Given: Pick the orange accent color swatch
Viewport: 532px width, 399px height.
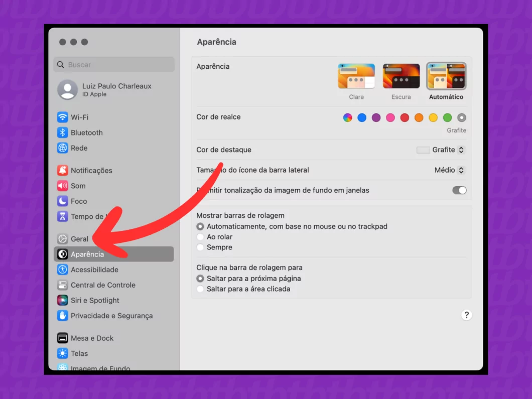Looking at the screenshot, I should [x=419, y=118].
